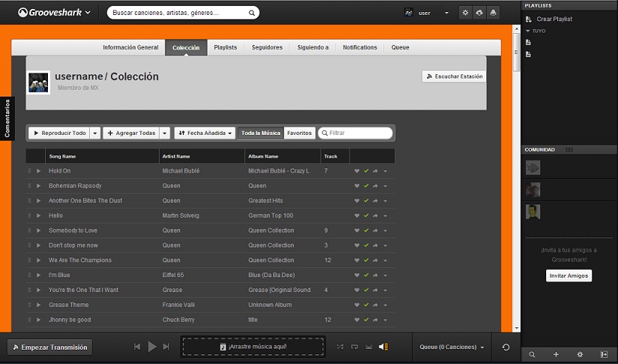Open the notifications bell icon
This screenshot has width=618, height=364.
[493, 13]
